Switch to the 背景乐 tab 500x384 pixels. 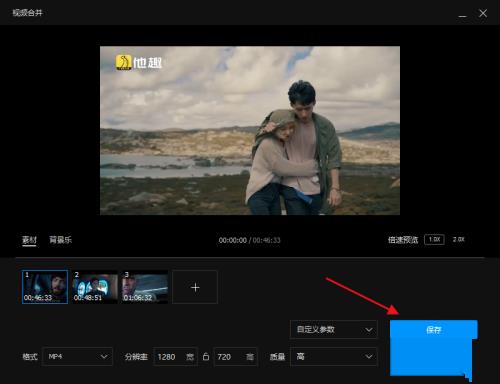60,240
